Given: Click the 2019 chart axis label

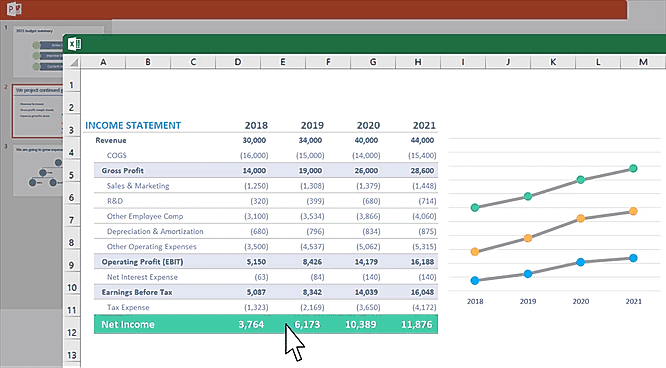Looking at the screenshot, I should (x=528, y=301).
